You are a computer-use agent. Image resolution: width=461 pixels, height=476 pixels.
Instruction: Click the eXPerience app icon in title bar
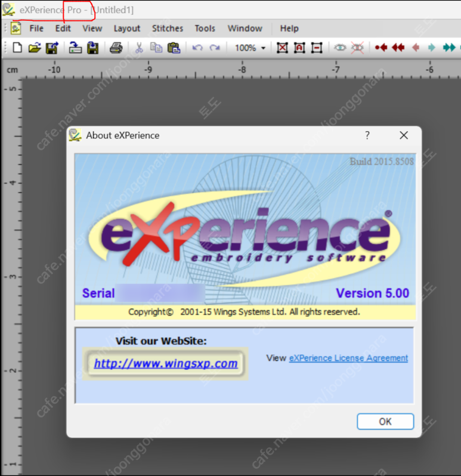(x=8, y=10)
